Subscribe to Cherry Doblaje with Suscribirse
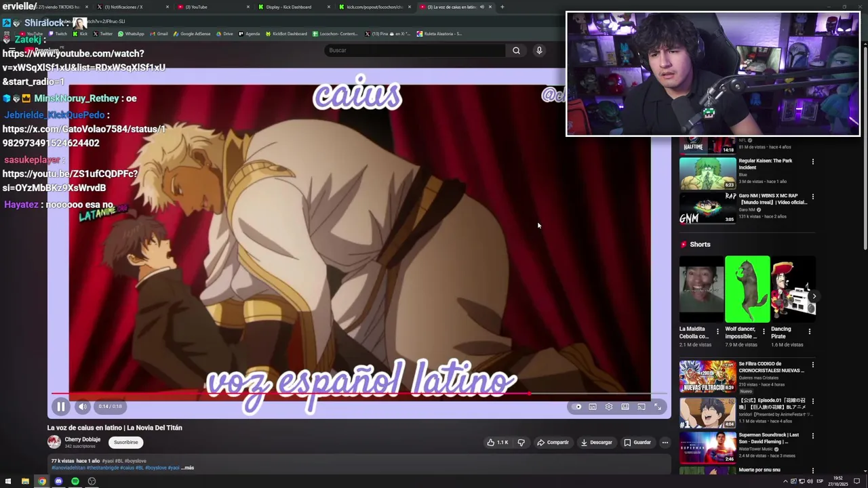This screenshot has width=868, height=488. tap(125, 442)
